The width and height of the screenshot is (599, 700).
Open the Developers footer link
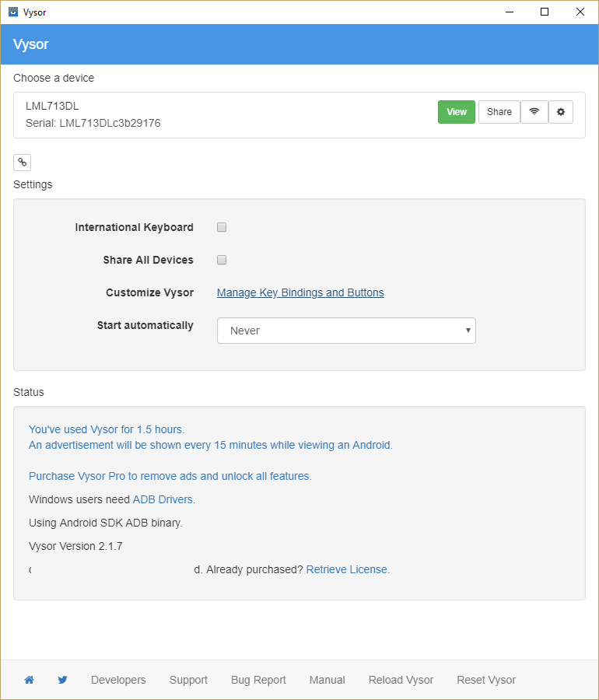[x=118, y=680]
